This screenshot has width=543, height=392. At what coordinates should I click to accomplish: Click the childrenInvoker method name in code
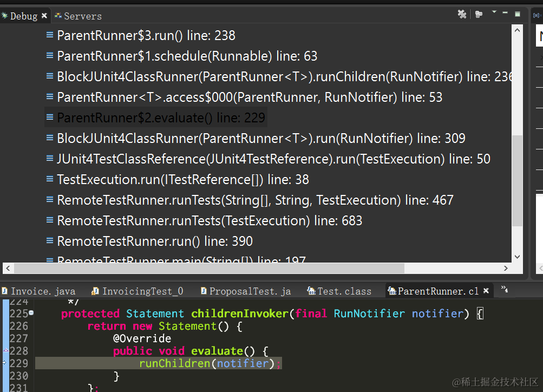(240, 313)
